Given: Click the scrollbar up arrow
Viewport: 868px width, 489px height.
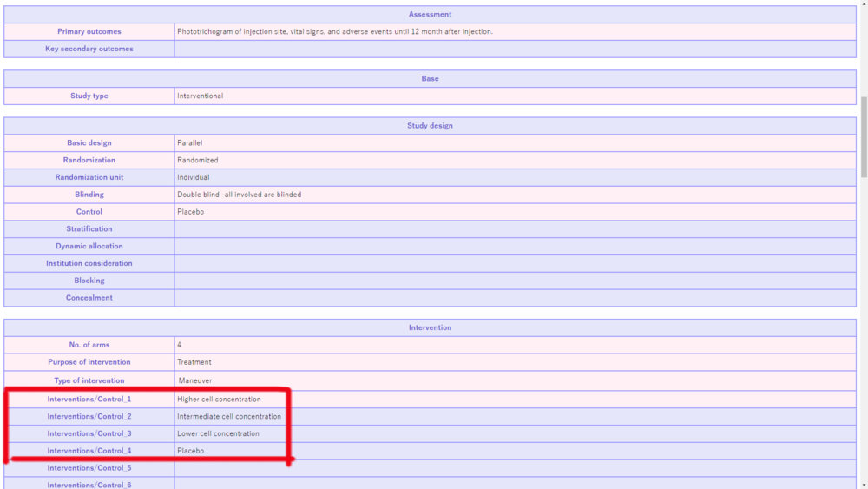Looking at the screenshot, I should point(862,5).
